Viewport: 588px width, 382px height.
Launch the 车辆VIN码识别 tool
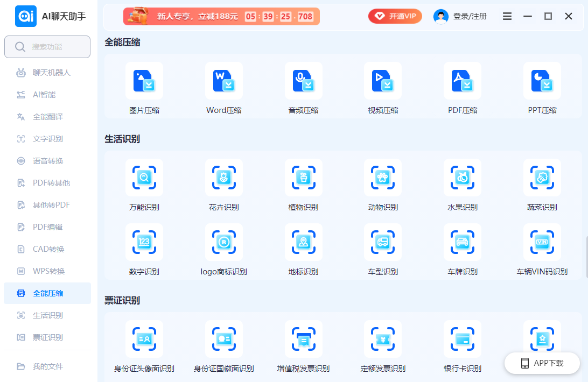[542, 242]
